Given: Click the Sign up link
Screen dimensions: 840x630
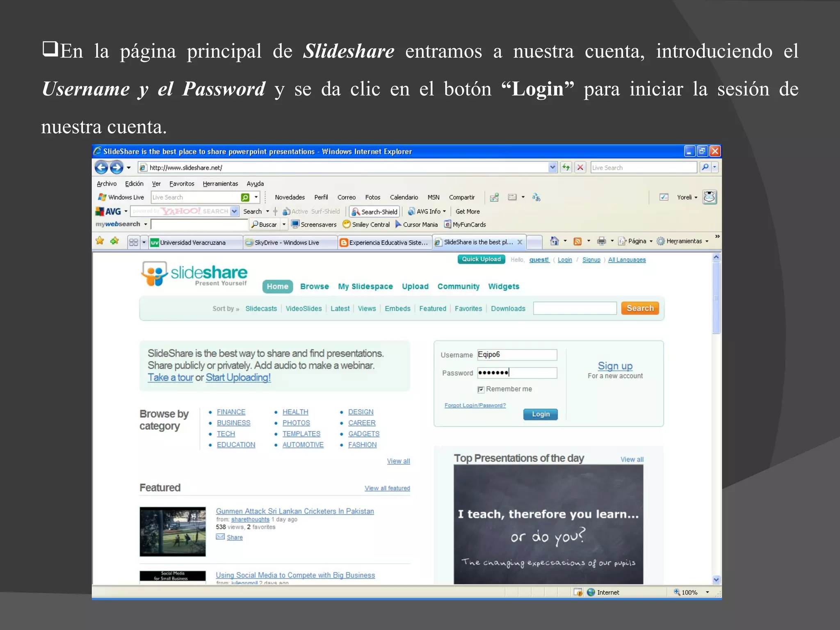Looking at the screenshot, I should (x=615, y=365).
